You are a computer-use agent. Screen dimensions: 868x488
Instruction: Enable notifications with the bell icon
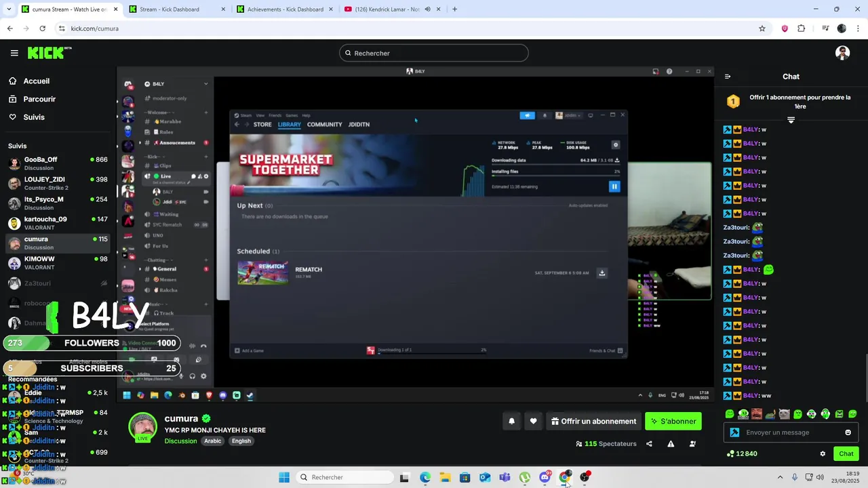point(511,421)
